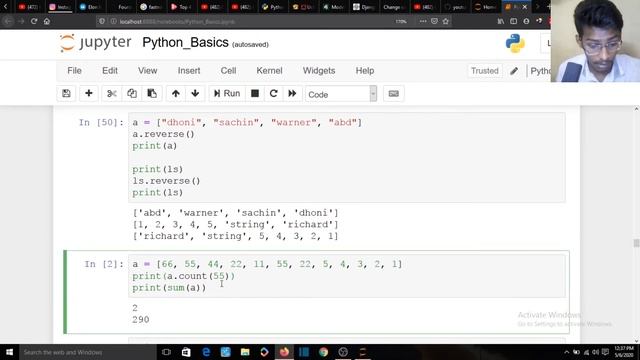This screenshot has width=640, height=360.
Task: Switch to Chrome on taskbar
Action: 323,352
